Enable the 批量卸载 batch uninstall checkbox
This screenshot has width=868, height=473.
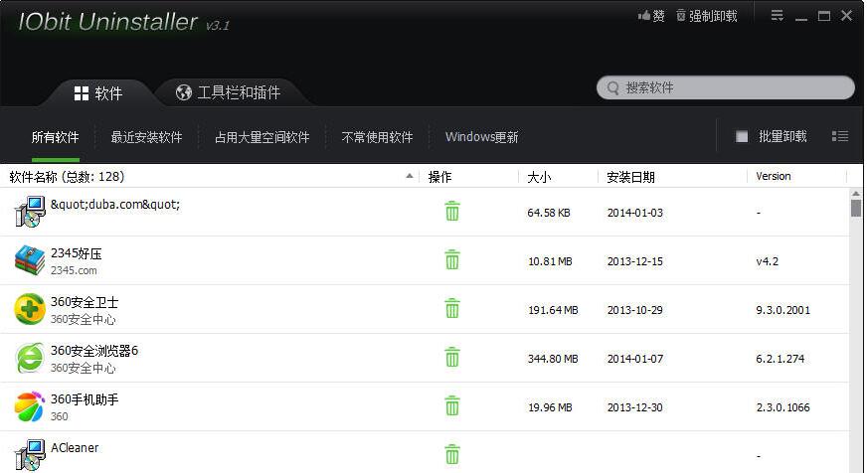point(742,137)
